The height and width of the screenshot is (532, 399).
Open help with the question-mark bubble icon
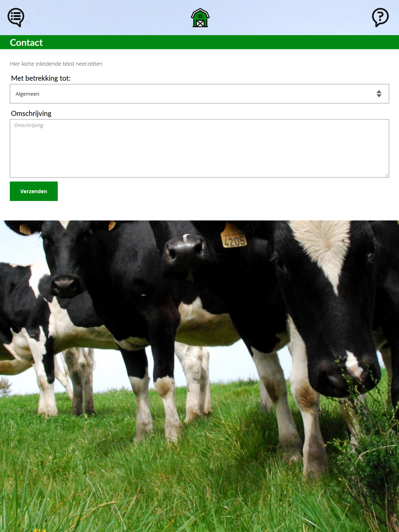pyautogui.click(x=380, y=18)
